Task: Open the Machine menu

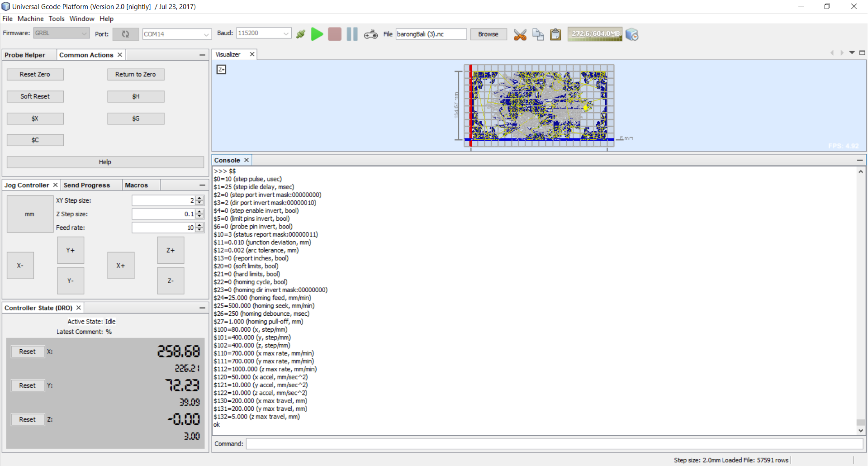Action: [x=31, y=19]
